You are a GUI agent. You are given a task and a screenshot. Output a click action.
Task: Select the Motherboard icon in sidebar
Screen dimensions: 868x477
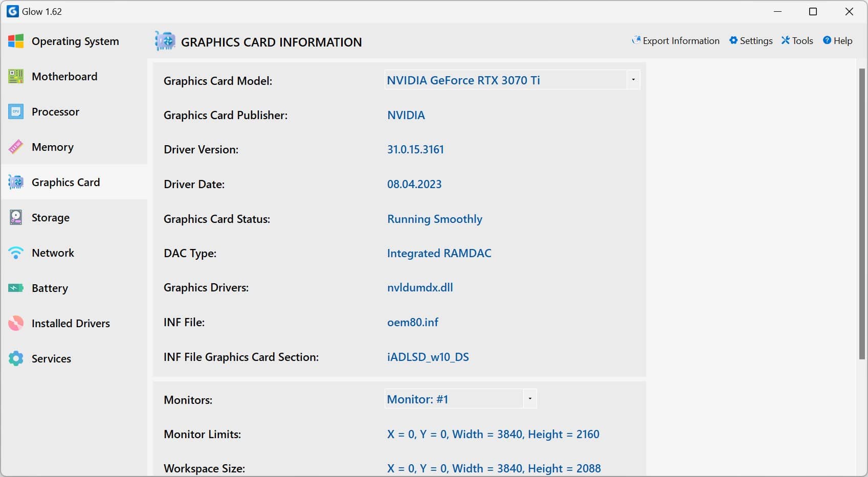16,76
